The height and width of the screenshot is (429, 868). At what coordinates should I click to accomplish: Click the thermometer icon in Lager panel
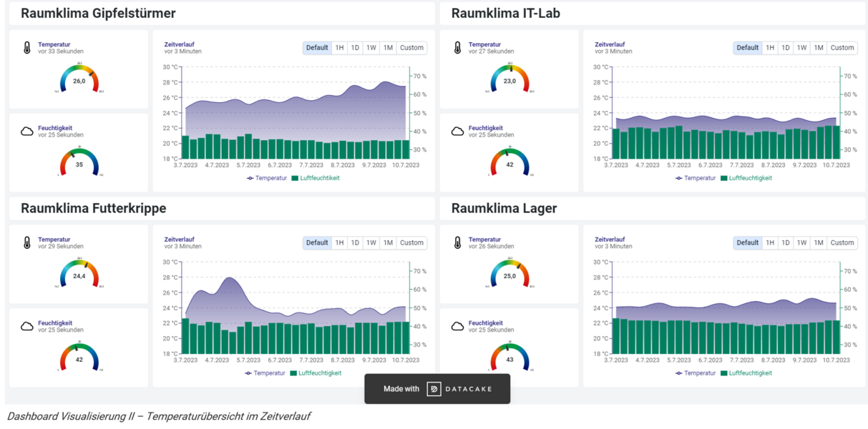[457, 243]
